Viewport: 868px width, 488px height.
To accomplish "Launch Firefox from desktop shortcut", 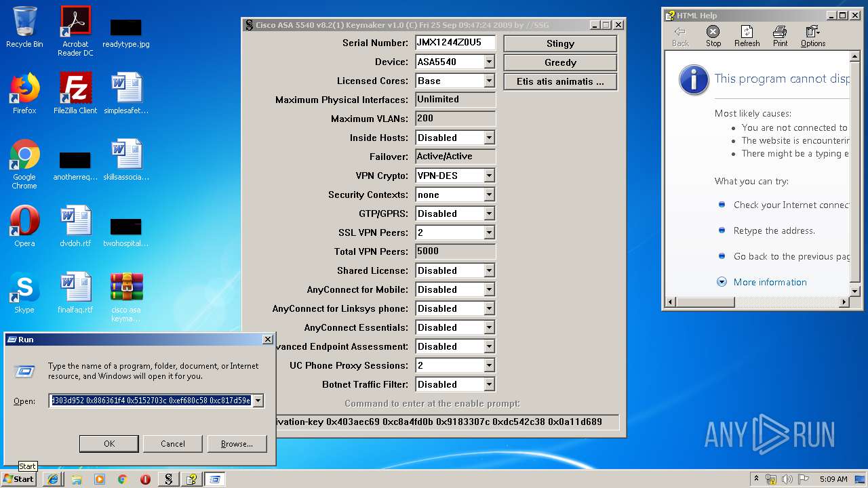I will [x=24, y=94].
